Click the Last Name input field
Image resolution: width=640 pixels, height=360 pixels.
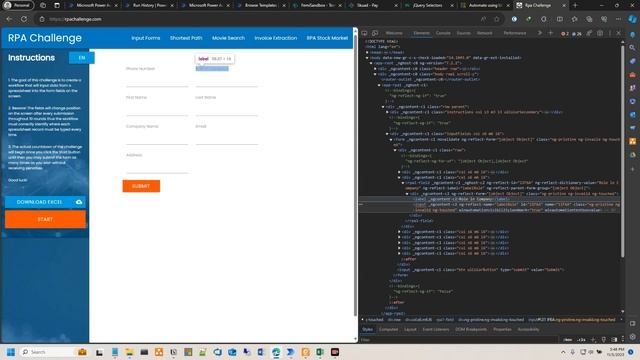[227, 110]
